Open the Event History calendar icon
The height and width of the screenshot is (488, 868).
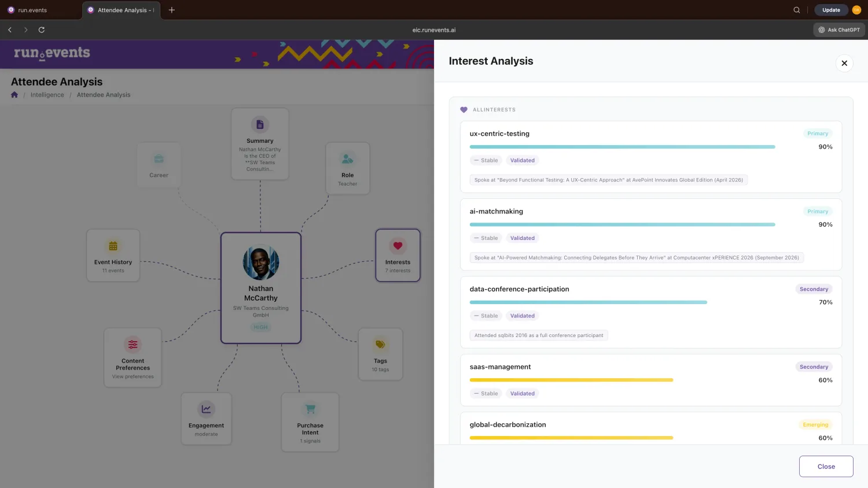(113, 246)
